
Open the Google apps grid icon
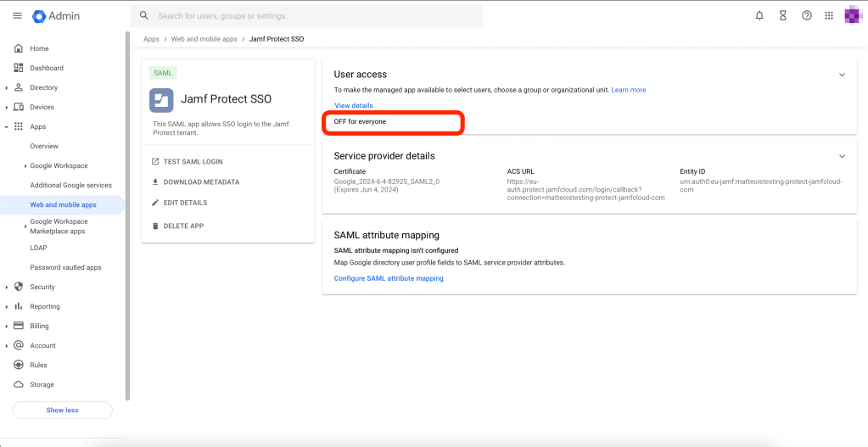(x=829, y=16)
